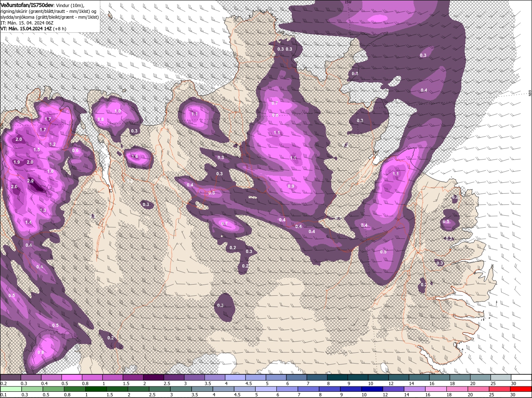Select the 1.5–2 rain legend swatch
This screenshot has width=532, height=398.
(118, 389)
